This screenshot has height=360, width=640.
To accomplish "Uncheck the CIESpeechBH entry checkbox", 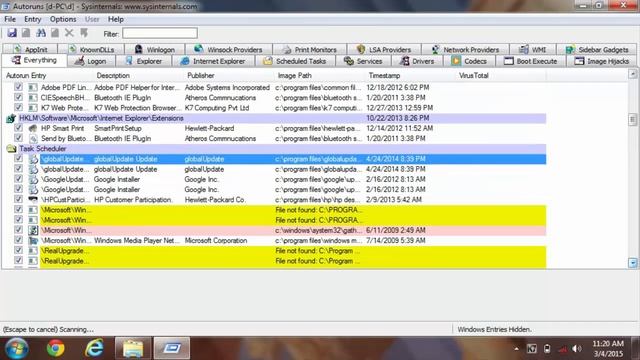I will pos(18,97).
